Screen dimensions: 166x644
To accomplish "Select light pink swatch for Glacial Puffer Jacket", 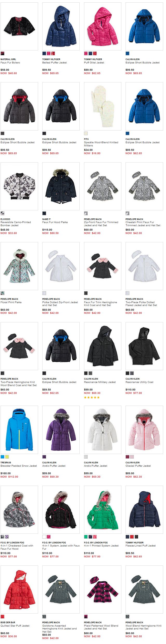I will 132,457.
